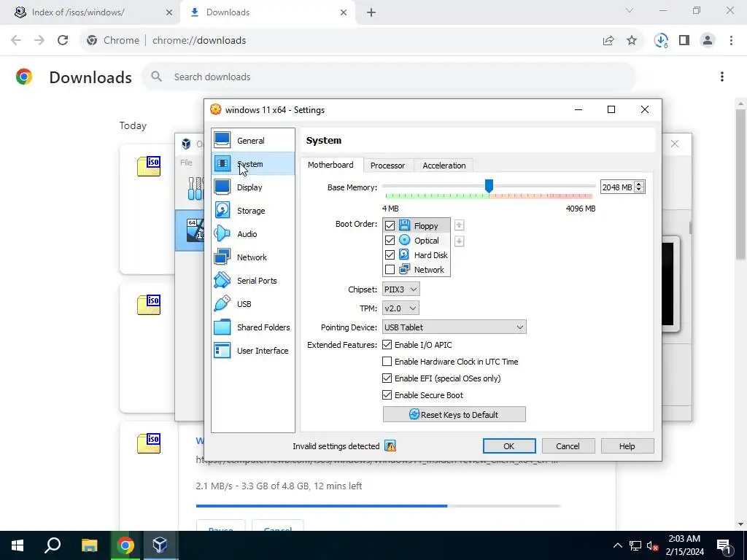Select the Serial Ports category
Image resolution: width=747 pixels, height=560 pixels.
coord(253,281)
